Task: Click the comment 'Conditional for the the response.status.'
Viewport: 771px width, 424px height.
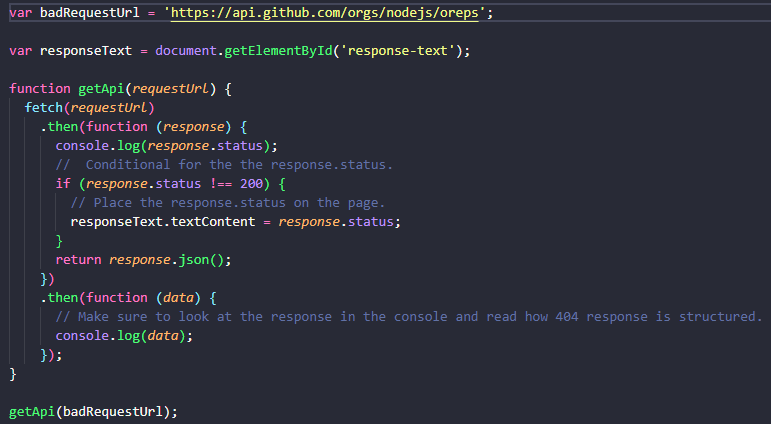Action: click(x=224, y=165)
